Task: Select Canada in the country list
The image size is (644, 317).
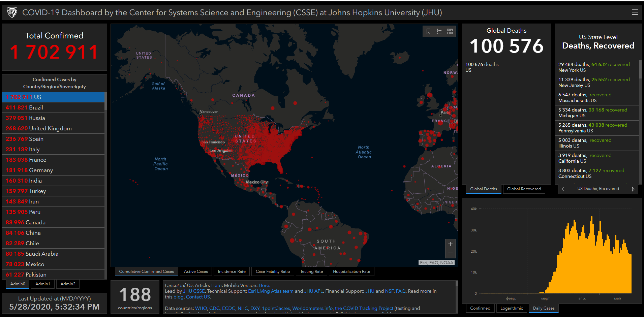Action: 53,222
